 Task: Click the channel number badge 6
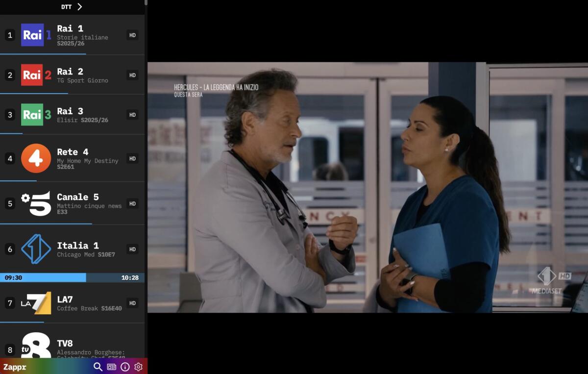(9, 249)
